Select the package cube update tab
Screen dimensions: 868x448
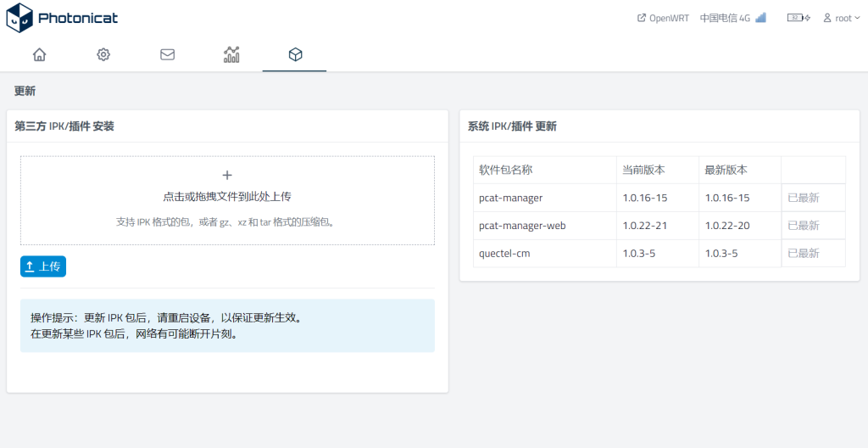[x=295, y=55]
